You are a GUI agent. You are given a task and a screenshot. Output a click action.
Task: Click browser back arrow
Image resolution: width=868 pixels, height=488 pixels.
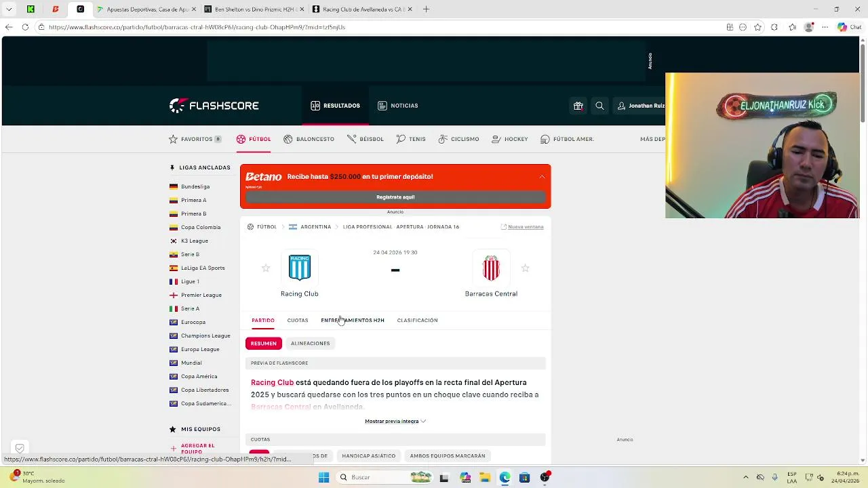9,27
